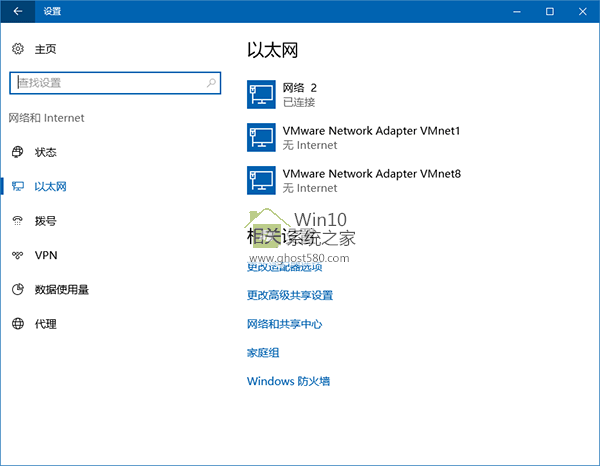Image resolution: width=600 pixels, height=466 pixels.
Task: Focus the 查找设置 search box
Action: point(115,83)
